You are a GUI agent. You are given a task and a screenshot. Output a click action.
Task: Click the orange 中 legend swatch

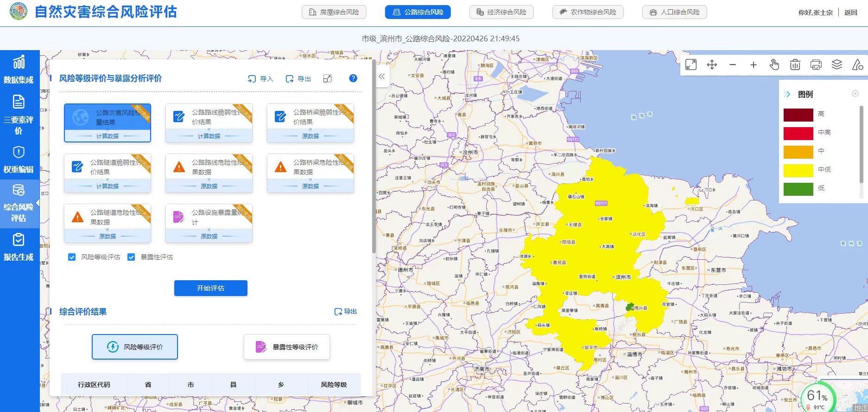pos(798,152)
